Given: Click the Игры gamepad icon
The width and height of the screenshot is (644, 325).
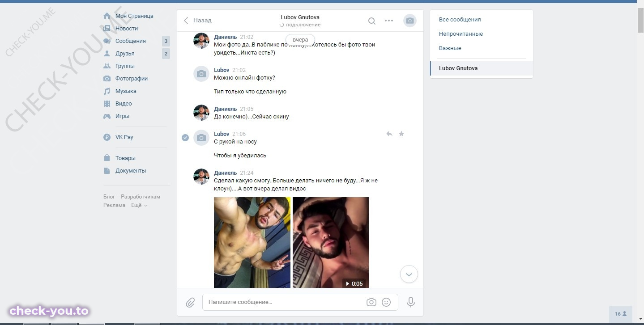Looking at the screenshot, I should 107,116.
